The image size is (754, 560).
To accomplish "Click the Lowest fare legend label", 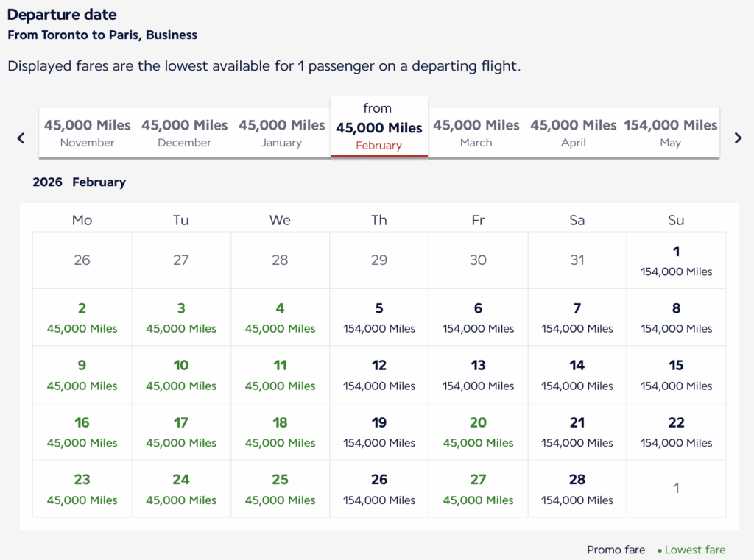I will click(694, 550).
